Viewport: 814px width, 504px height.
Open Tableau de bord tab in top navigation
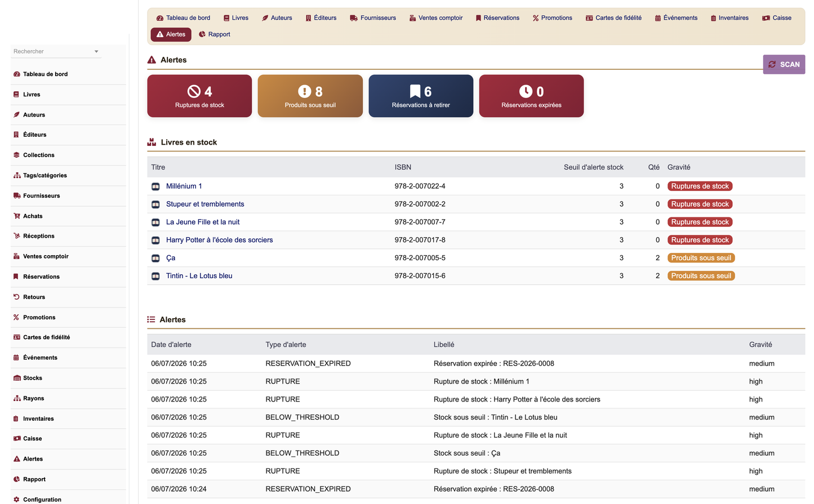(x=183, y=18)
